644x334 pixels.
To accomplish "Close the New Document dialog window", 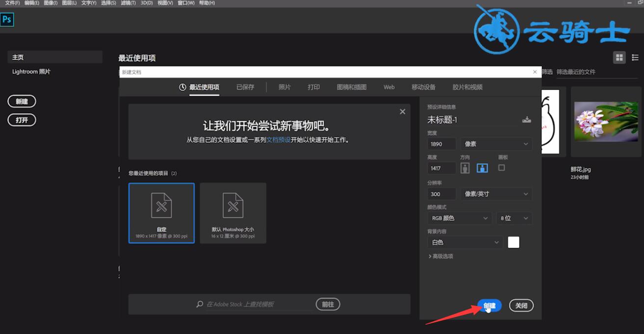I will [x=535, y=72].
